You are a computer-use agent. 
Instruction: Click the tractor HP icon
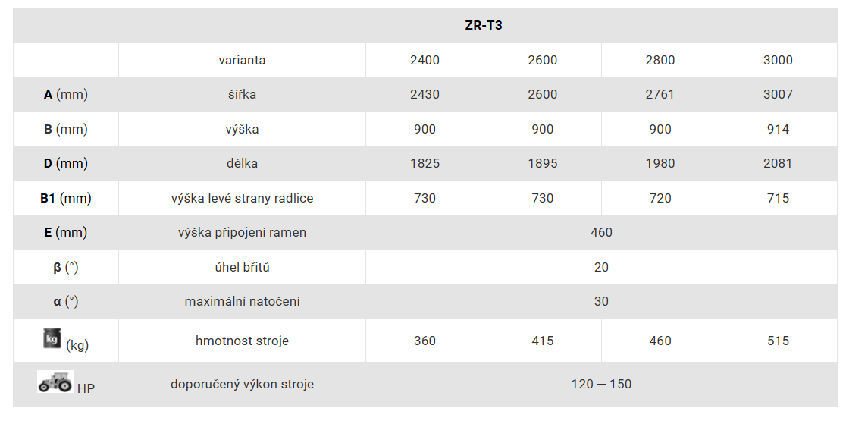point(55,382)
